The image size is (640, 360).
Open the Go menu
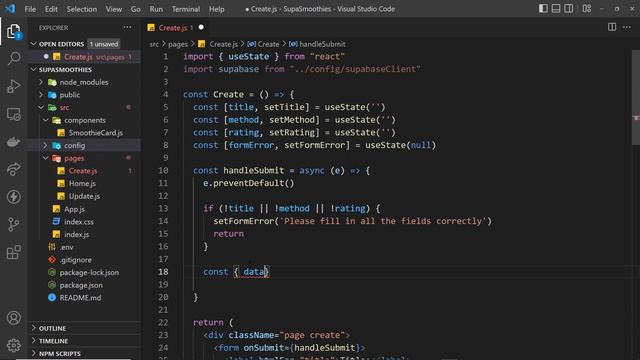coord(136,9)
